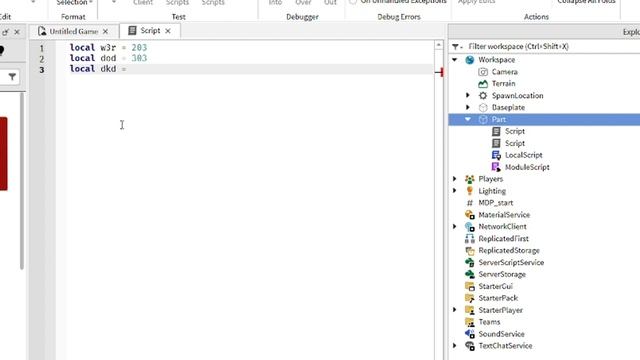Screen dimensions: 640x360
Task: Click the Lighting bulb icon
Action: 470,191
